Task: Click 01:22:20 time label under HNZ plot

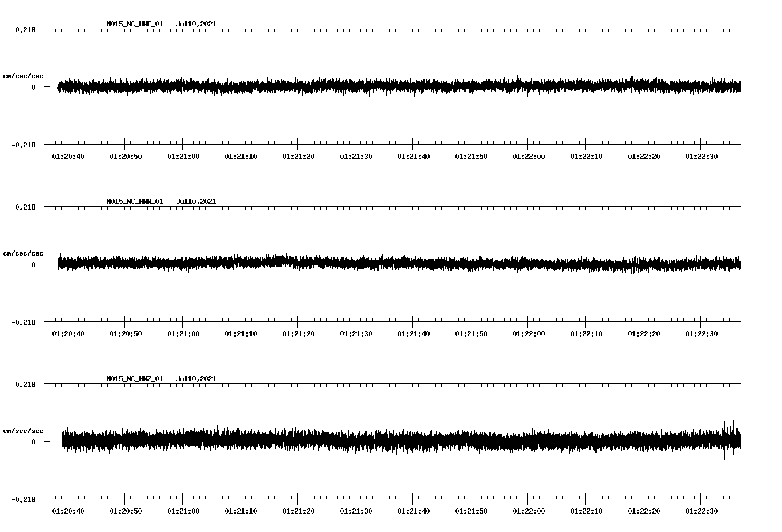Action: pyautogui.click(x=644, y=511)
